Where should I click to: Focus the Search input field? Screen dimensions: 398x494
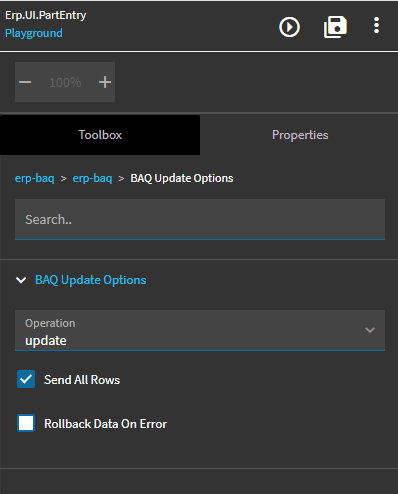pos(200,219)
